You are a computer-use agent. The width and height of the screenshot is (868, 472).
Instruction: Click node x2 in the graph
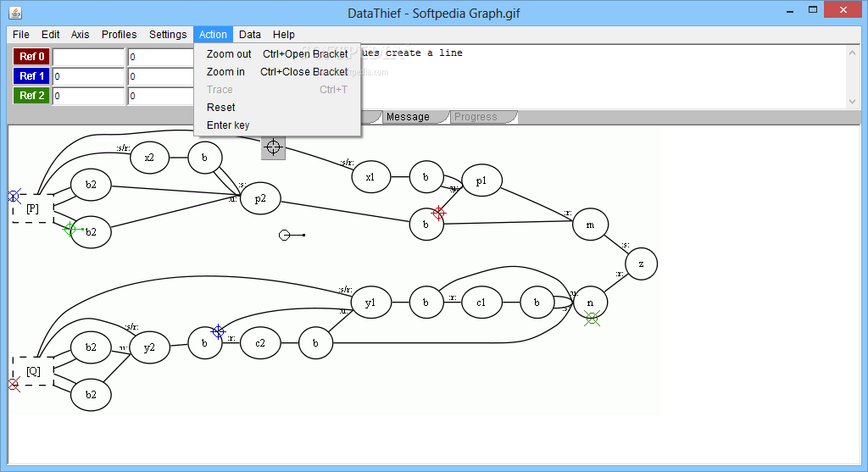pyautogui.click(x=149, y=157)
